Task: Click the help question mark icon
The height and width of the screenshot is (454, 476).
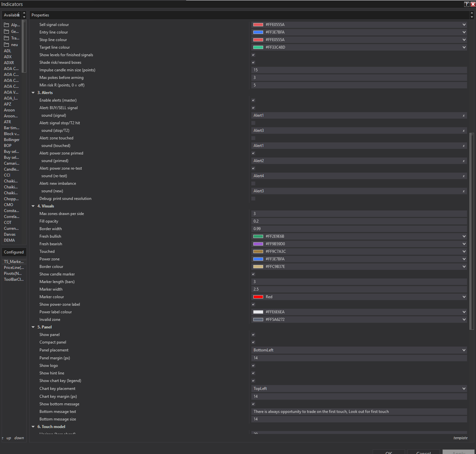Action: coord(466,4)
